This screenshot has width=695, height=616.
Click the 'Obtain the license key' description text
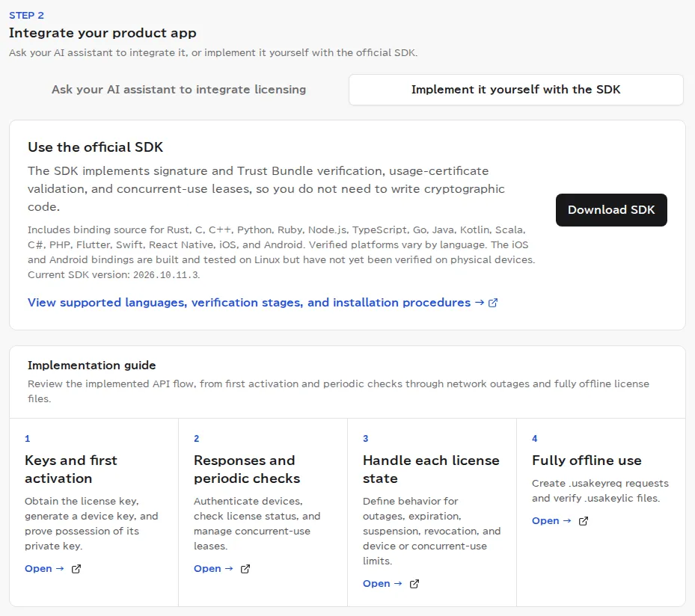(91, 523)
